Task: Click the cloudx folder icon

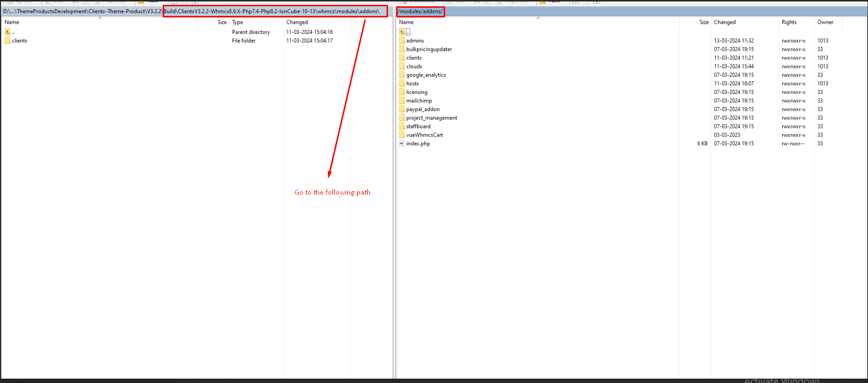Action: 402,66
